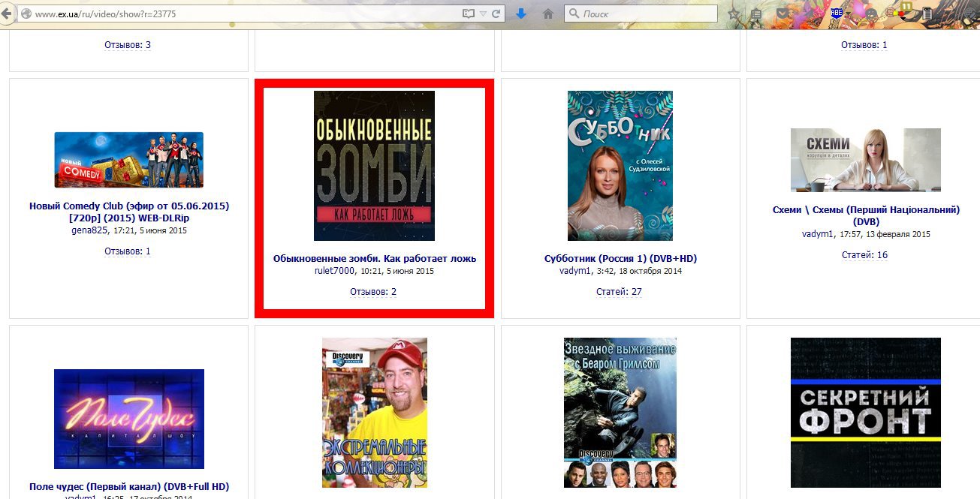
Task: Open uploader rulet7000 profile link
Action: pyautogui.click(x=334, y=271)
